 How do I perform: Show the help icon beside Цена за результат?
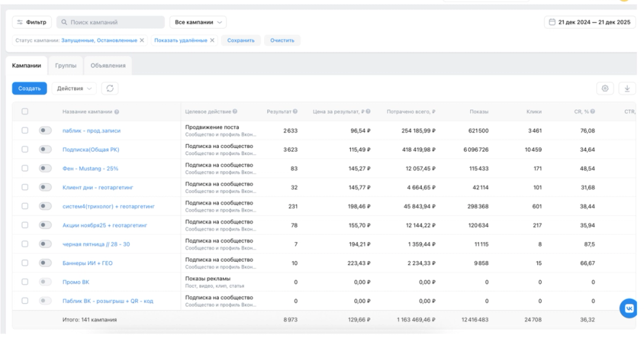click(368, 111)
